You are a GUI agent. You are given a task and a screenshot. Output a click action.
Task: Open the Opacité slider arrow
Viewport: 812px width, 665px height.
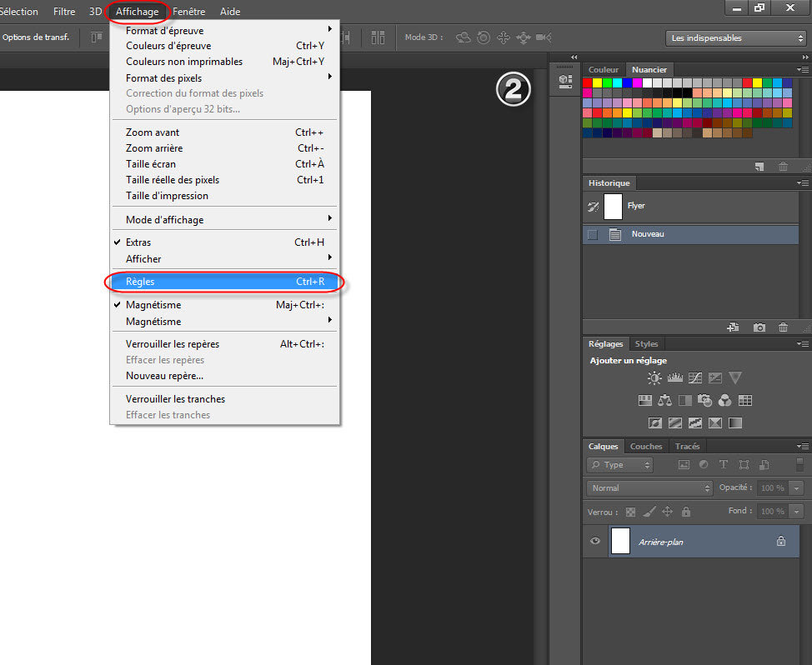796,488
